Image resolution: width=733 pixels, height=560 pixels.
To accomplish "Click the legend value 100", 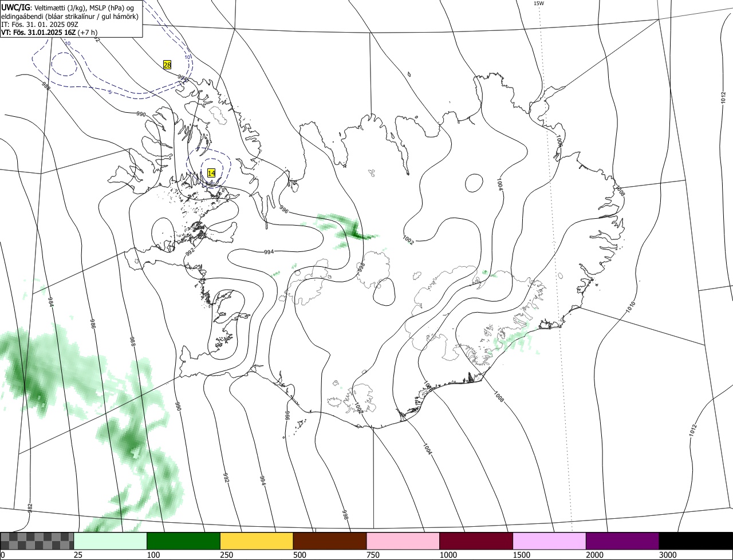I will (153, 555).
